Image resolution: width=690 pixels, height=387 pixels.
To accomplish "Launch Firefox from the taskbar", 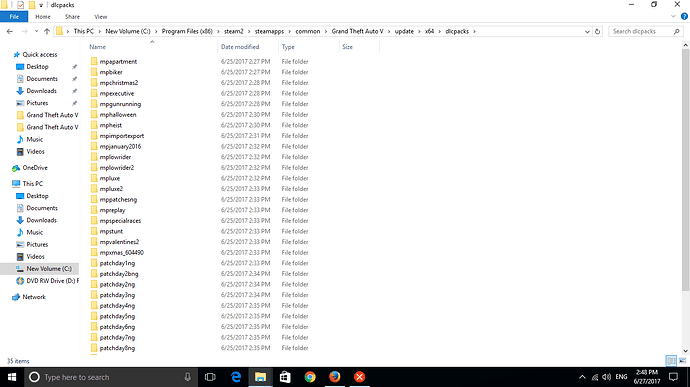I will 335,377.
